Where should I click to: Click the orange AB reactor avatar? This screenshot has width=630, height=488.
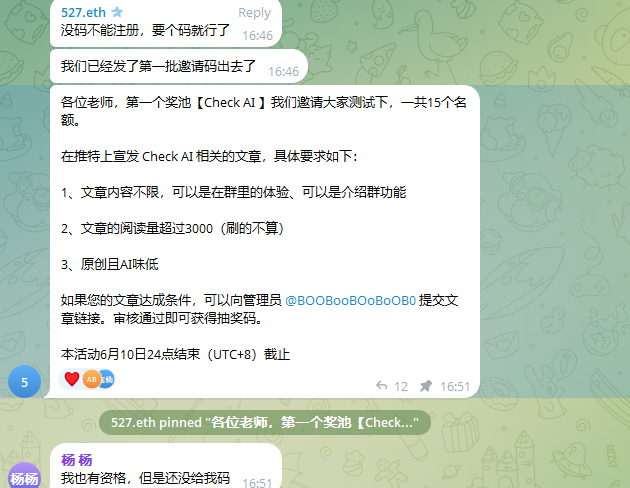point(92,379)
